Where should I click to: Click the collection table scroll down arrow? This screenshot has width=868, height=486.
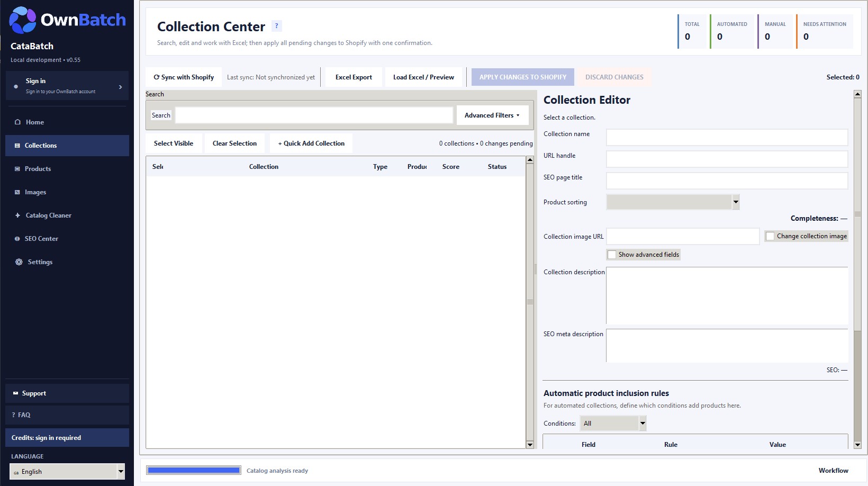point(530,445)
